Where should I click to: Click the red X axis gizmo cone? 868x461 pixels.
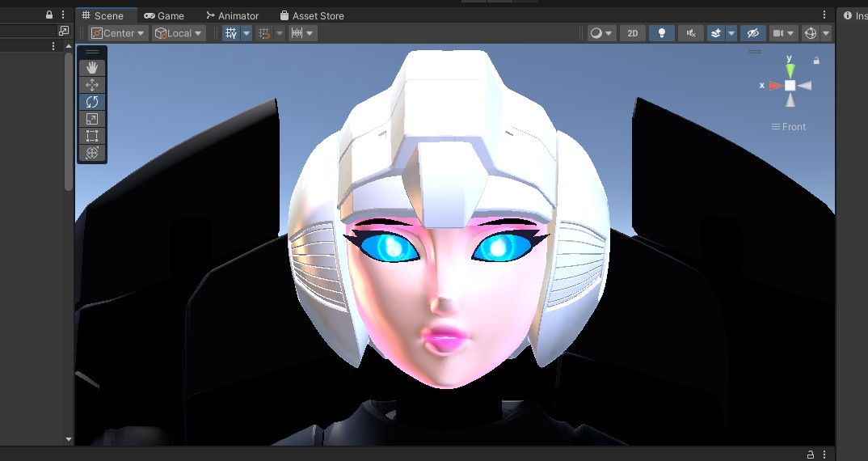point(775,86)
